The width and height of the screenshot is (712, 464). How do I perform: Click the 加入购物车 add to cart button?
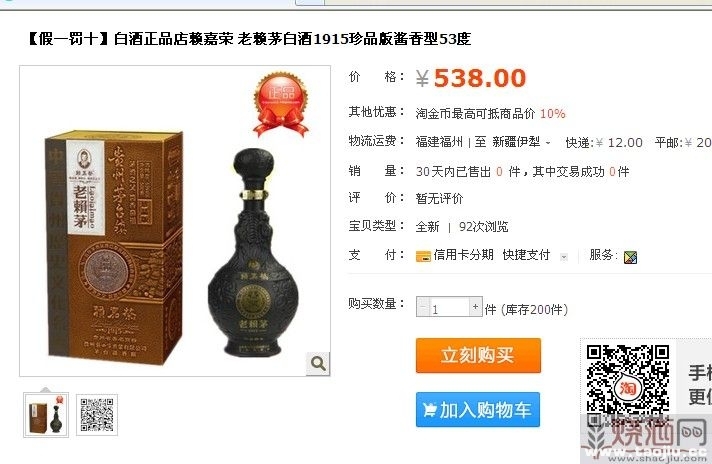coord(478,410)
